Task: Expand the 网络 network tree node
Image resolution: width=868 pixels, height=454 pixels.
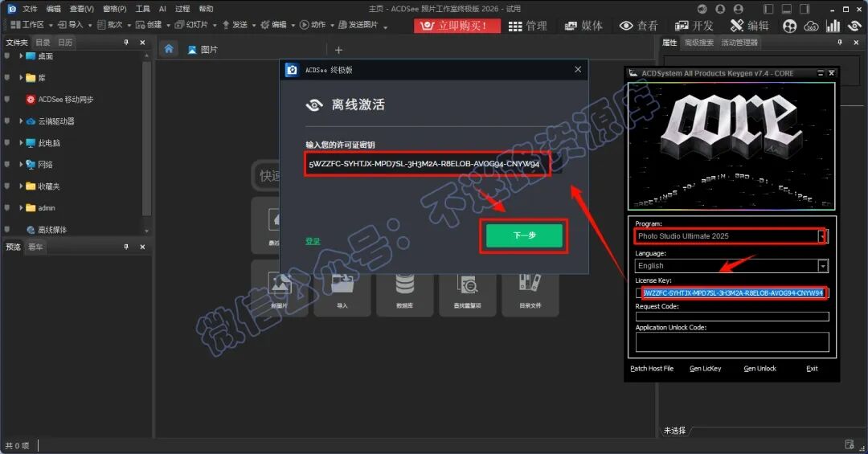Action: coord(21,165)
